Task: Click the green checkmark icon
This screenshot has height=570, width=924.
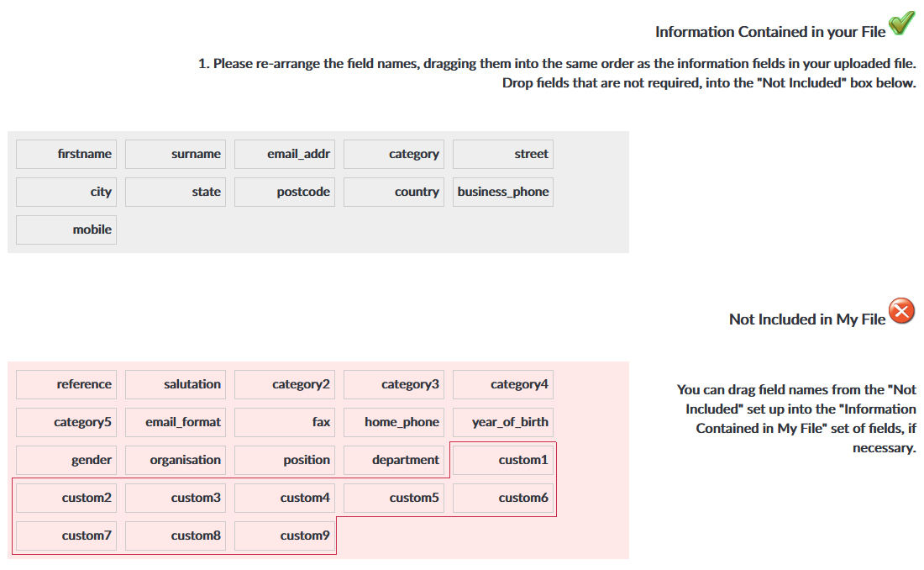Action: pos(901,24)
